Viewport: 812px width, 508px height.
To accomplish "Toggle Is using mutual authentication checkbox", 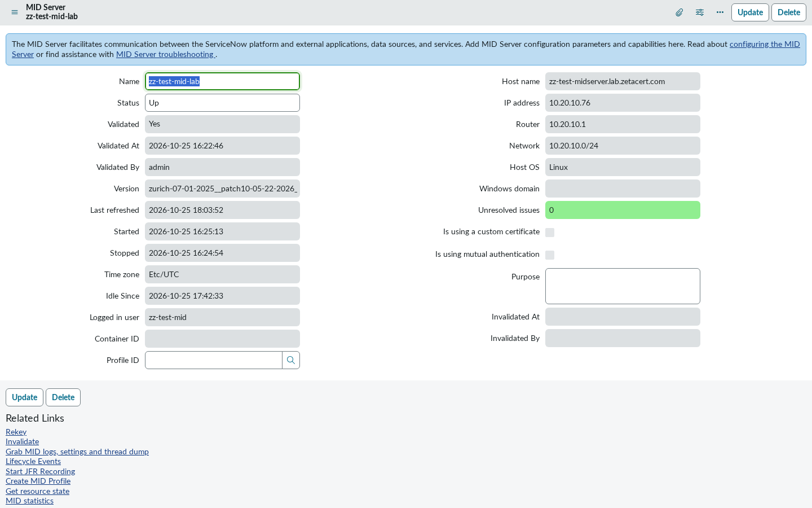I will tap(550, 255).
